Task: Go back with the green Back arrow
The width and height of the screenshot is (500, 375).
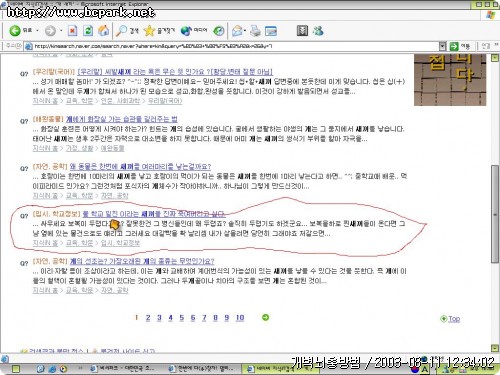Action: click(x=15, y=31)
